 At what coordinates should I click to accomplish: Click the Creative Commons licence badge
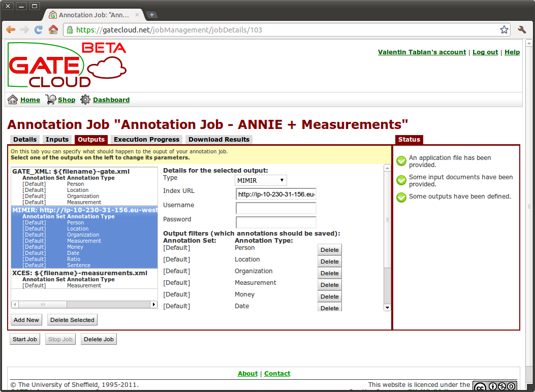tap(495, 386)
